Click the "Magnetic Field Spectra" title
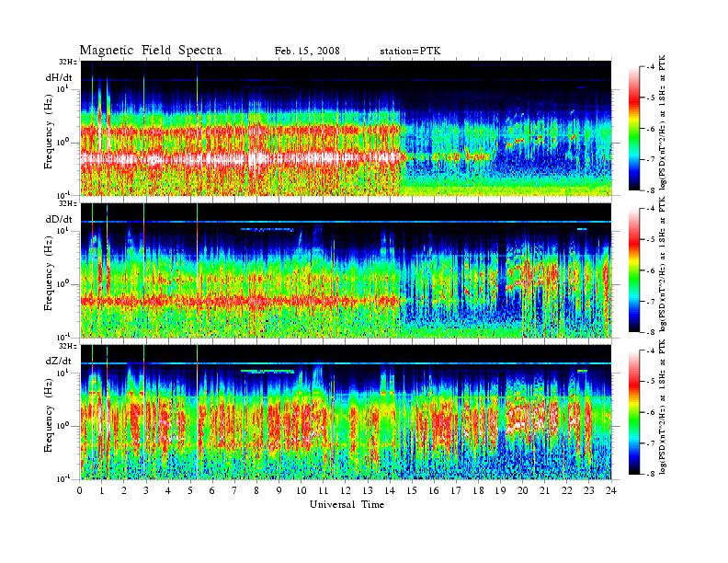The height and width of the screenshot is (563, 728). pos(151,51)
